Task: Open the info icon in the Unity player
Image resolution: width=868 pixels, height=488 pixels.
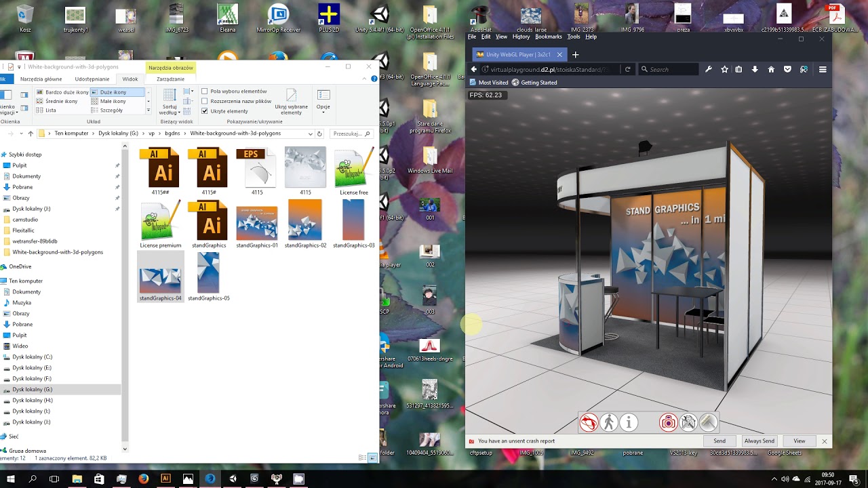Action: [629, 423]
